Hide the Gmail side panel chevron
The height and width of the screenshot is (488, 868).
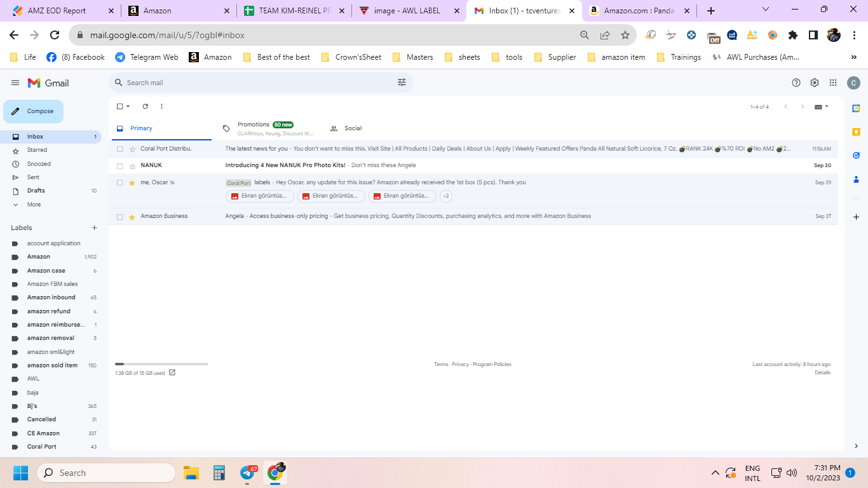click(x=856, y=445)
